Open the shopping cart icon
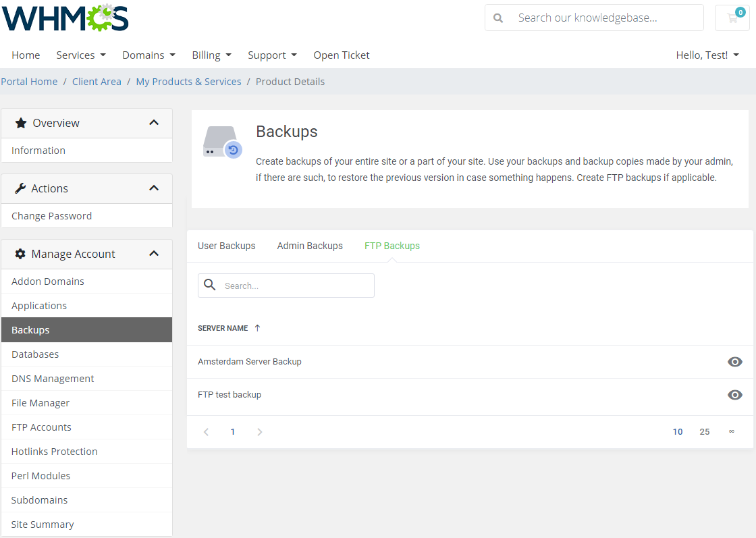 (732, 18)
